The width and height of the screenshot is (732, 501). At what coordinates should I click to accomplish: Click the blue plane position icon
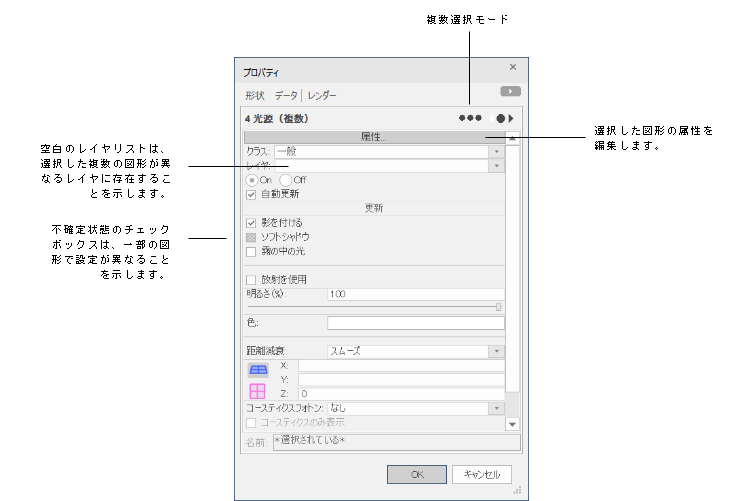[257, 370]
